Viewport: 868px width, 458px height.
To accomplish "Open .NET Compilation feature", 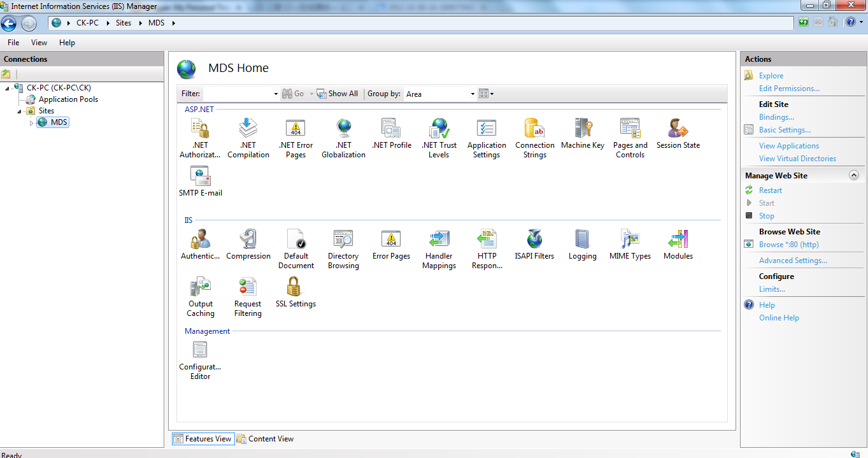I will click(248, 138).
